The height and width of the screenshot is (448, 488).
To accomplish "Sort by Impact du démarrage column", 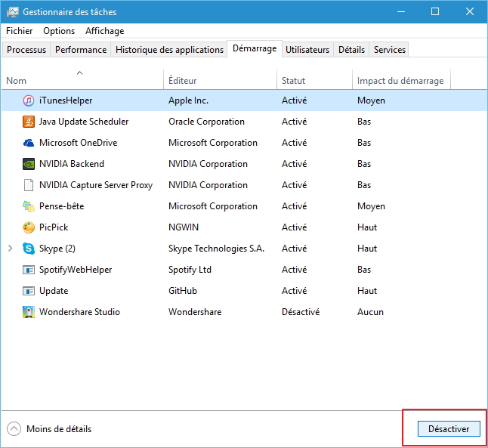I will click(401, 80).
